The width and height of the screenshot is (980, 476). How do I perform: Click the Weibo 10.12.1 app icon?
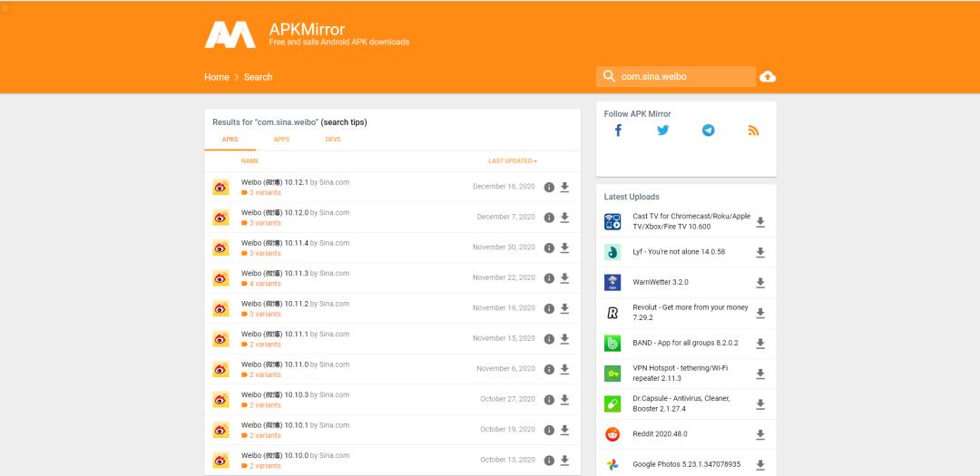pos(220,187)
